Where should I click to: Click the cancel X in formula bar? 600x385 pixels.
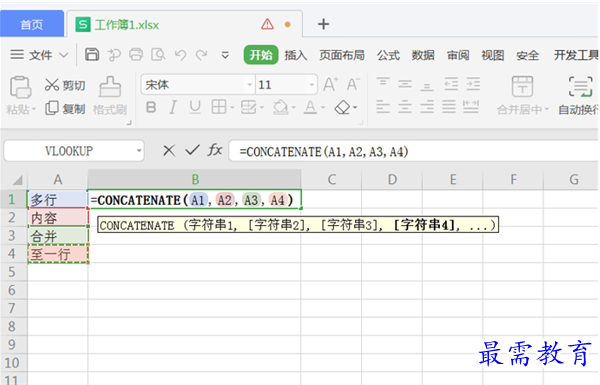tap(169, 150)
